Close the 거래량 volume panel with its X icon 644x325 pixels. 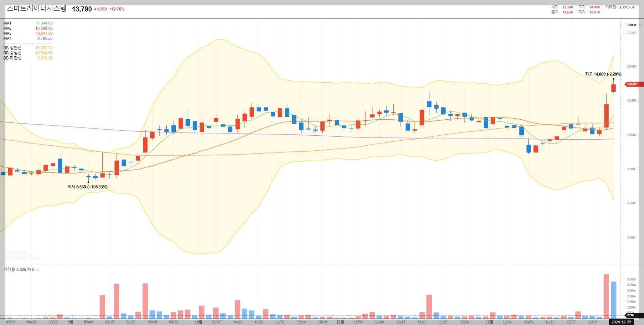[x=38, y=269]
